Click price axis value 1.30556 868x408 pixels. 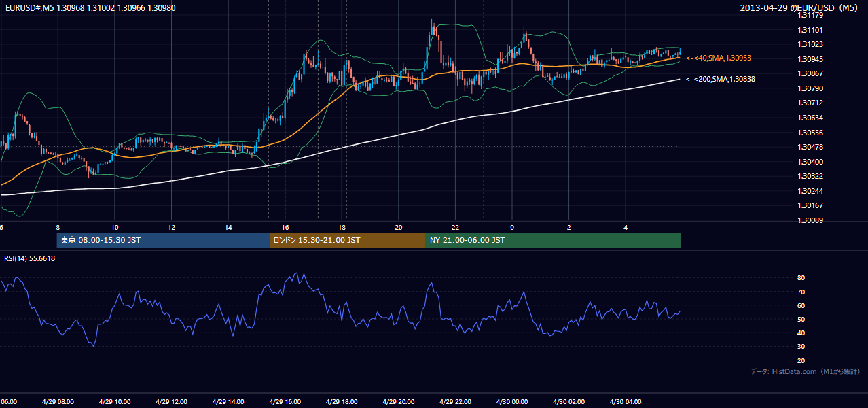point(811,133)
